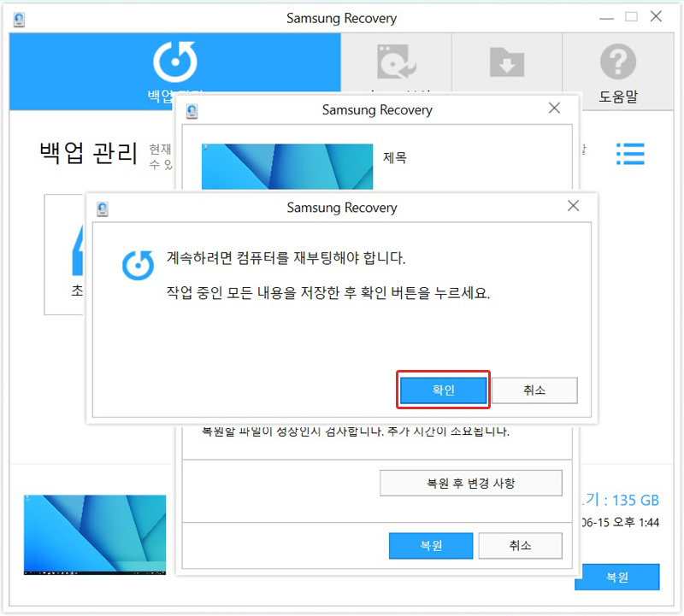Click '작업 중인 모든 내용을 저장한 후' message line

coord(262,292)
